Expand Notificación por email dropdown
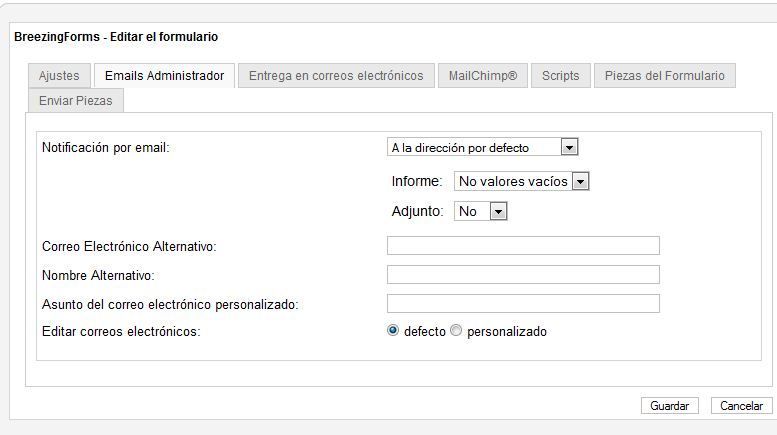The height and width of the screenshot is (435, 777). click(483, 147)
